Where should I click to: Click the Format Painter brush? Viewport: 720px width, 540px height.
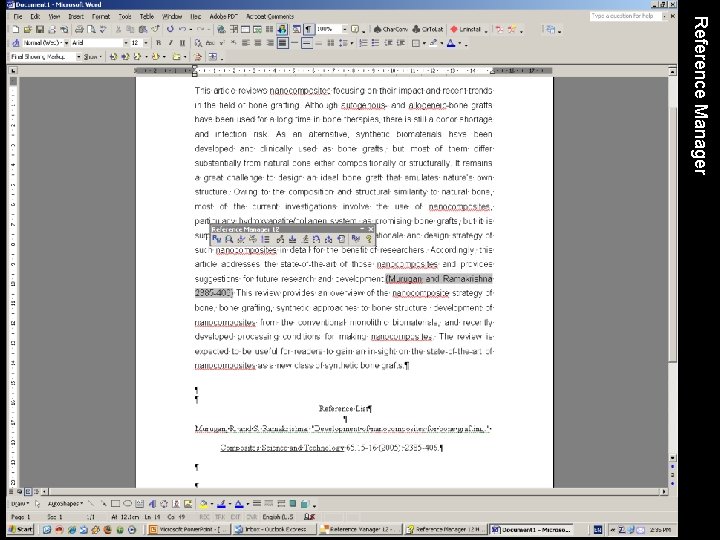tap(155, 29)
